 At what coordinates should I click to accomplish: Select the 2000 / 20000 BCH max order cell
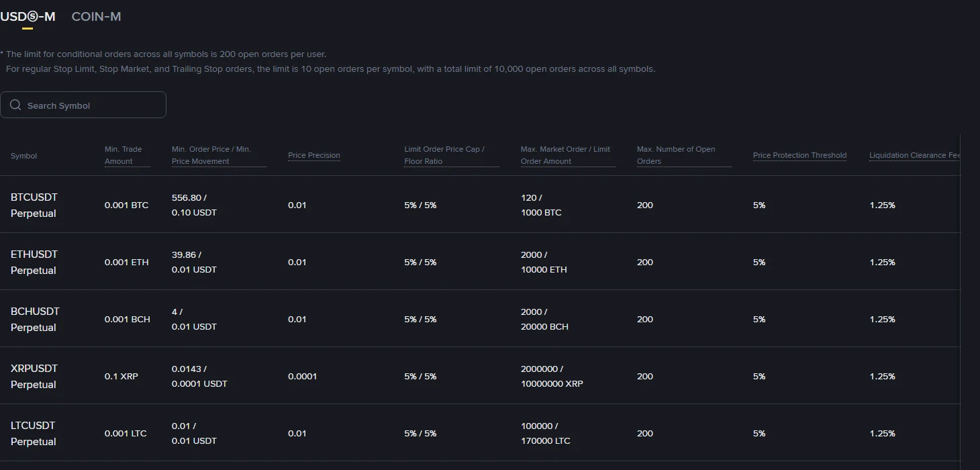point(544,320)
